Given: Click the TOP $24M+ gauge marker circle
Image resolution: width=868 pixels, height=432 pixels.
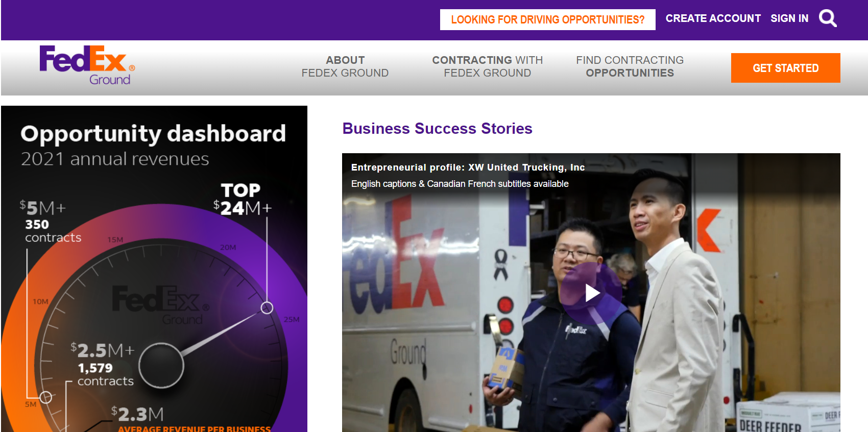Looking at the screenshot, I should (x=267, y=308).
